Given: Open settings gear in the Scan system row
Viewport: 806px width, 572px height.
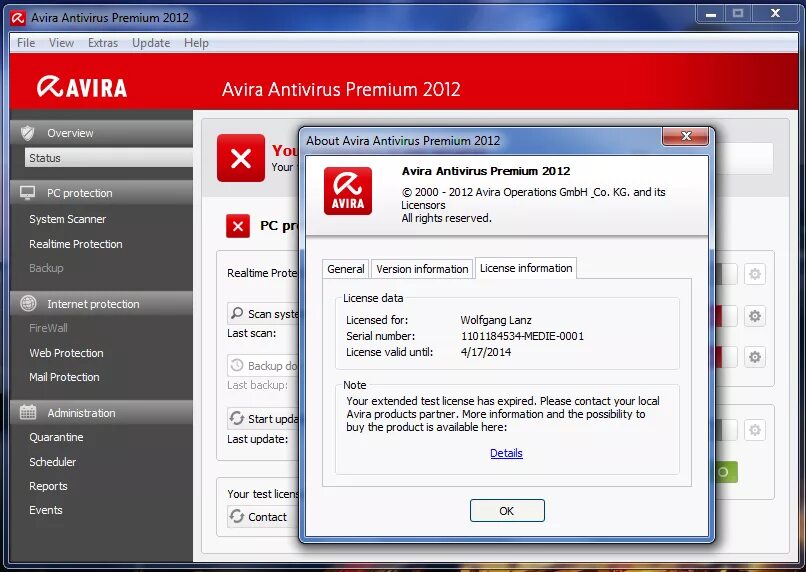Looking at the screenshot, I should [755, 316].
